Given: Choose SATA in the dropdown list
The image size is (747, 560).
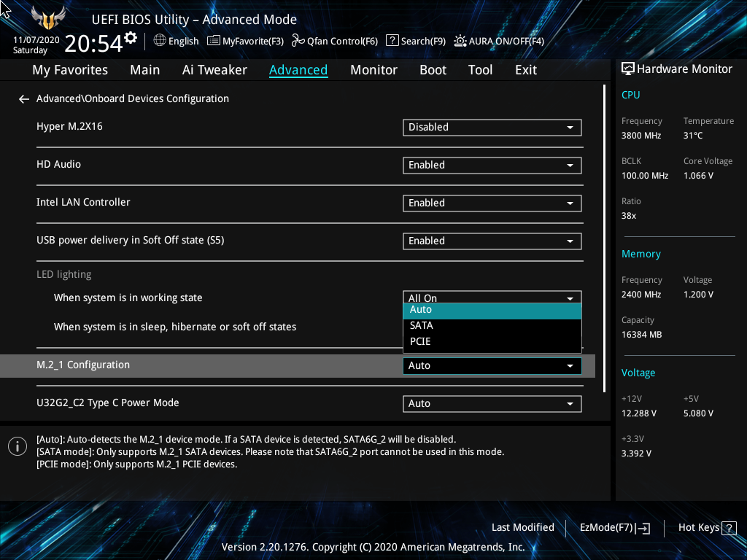Looking at the screenshot, I should (492, 326).
